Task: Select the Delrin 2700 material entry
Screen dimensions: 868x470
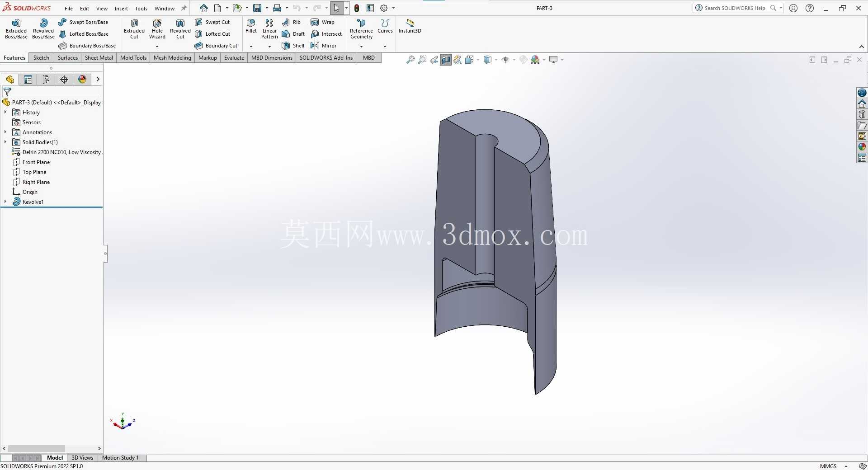Action: [57, 152]
